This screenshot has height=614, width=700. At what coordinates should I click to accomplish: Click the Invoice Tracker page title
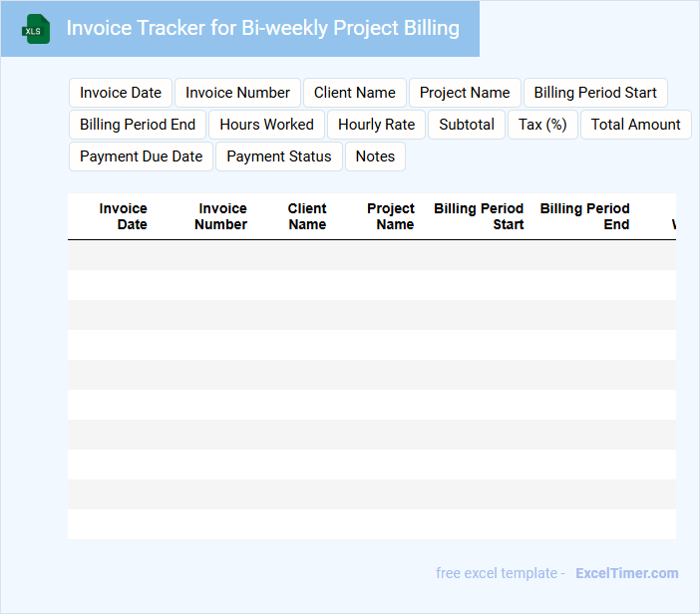click(263, 28)
